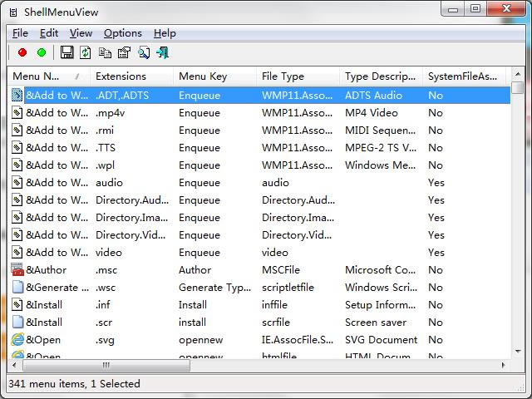
Task: Click icon of the audio extension row
Action: pyautogui.click(x=17, y=183)
